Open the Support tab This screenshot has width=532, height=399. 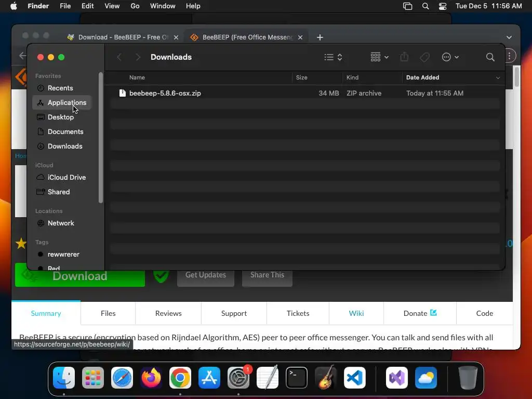point(234,313)
